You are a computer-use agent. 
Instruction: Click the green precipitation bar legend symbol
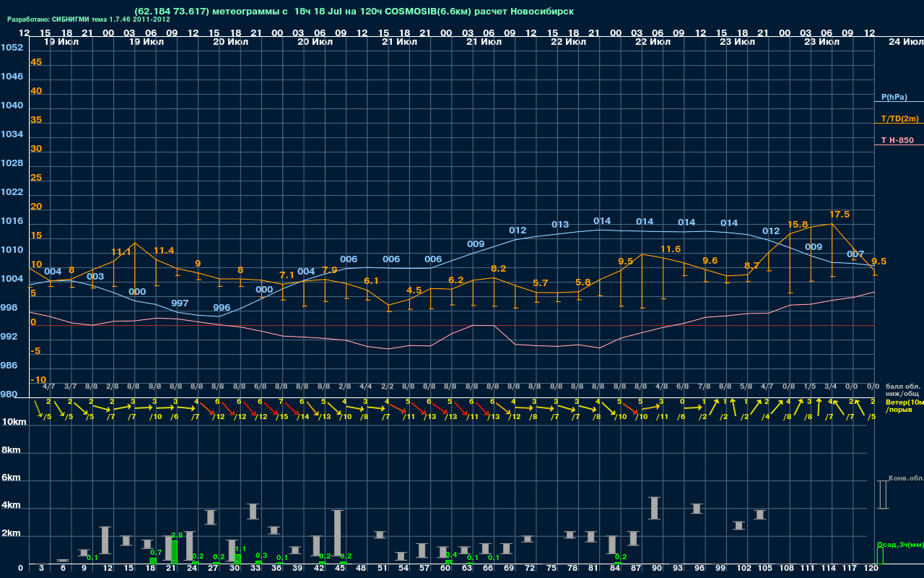[x=880, y=556]
